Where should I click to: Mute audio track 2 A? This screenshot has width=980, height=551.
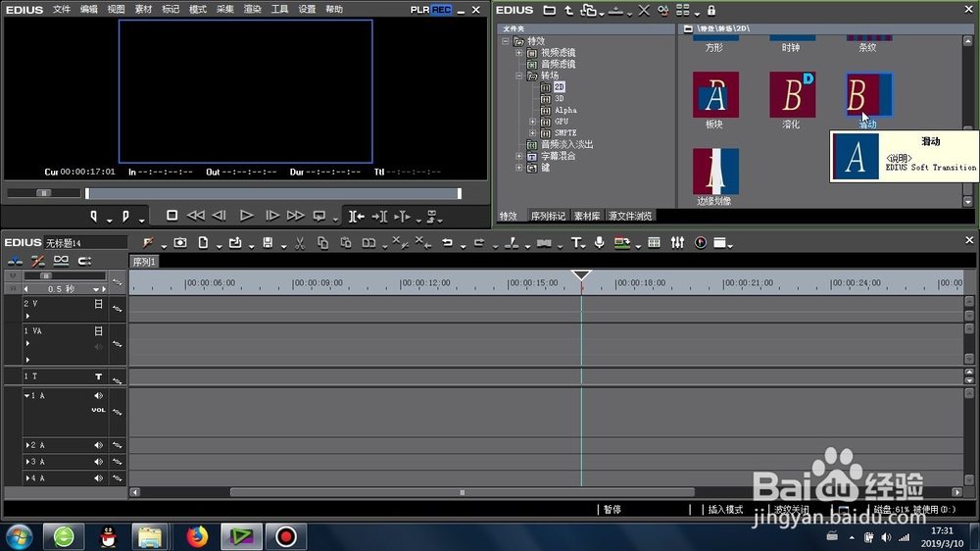point(98,445)
